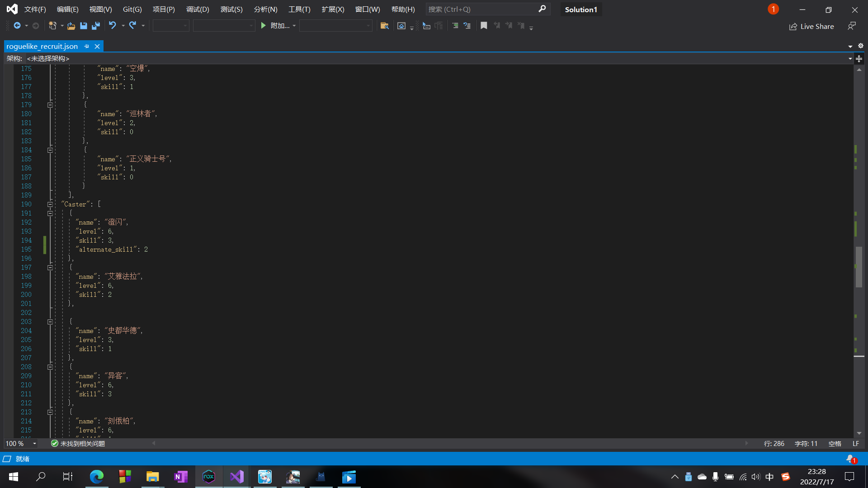
Task: Click the Save file icon
Action: [x=84, y=26]
